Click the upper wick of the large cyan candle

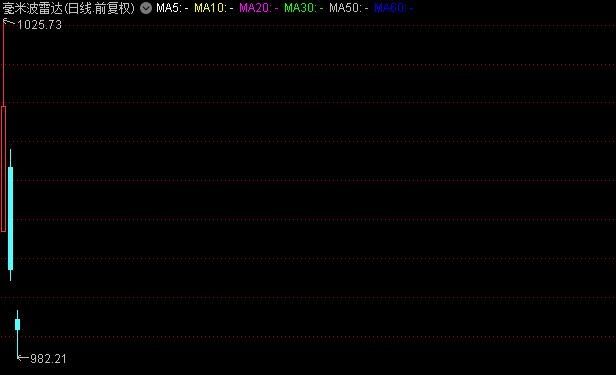click(11, 158)
